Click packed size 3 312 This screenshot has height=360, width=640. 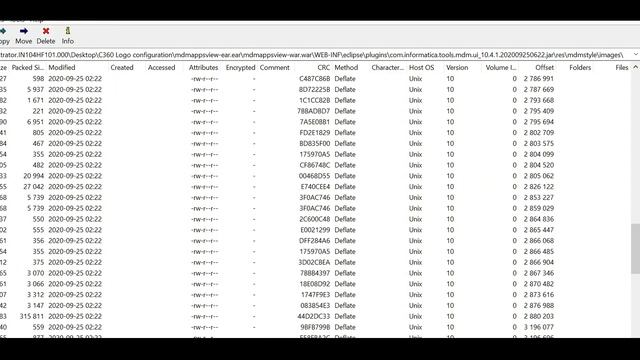point(36,295)
